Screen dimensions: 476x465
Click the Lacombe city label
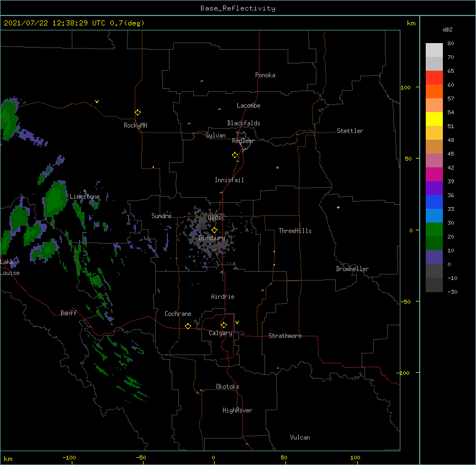(x=248, y=105)
